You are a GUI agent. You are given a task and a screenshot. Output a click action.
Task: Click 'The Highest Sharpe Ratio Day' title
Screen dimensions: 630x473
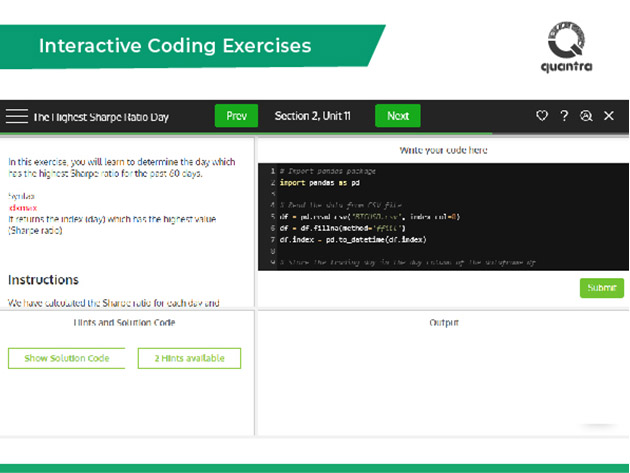tap(100, 117)
